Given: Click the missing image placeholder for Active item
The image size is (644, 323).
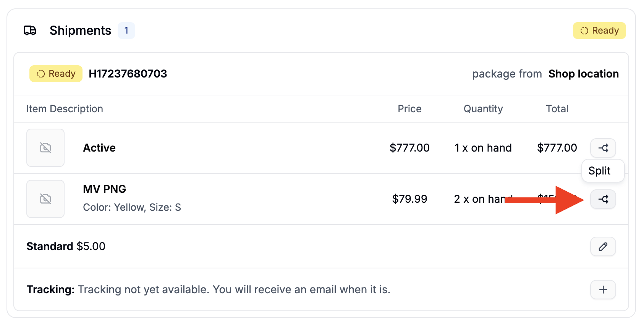Looking at the screenshot, I should point(45,148).
